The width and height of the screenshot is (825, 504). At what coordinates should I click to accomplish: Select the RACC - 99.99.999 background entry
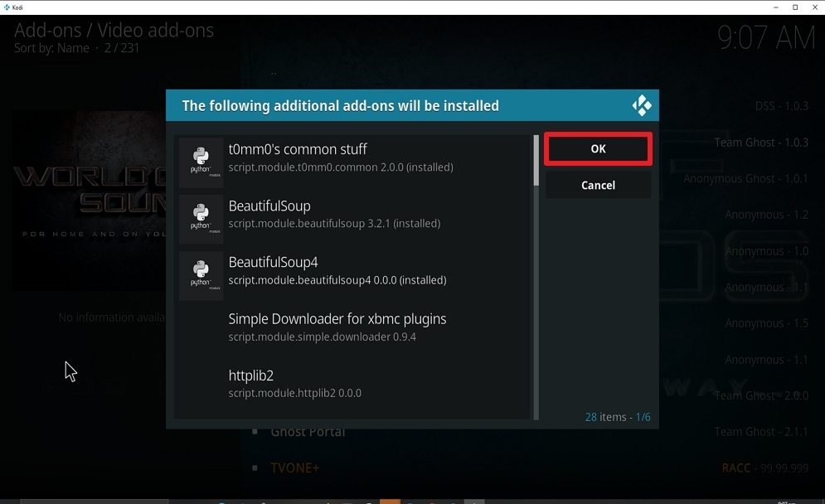coord(764,468)
